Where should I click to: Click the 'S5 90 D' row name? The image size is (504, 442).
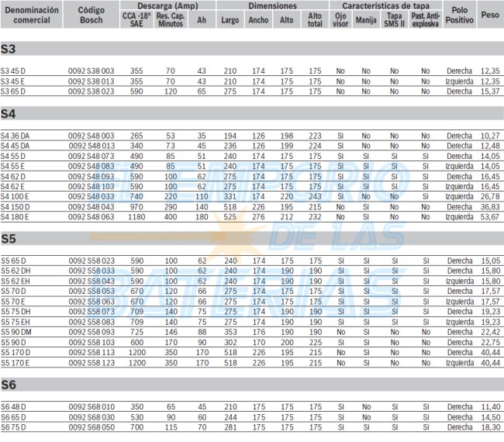coord(13,342)
